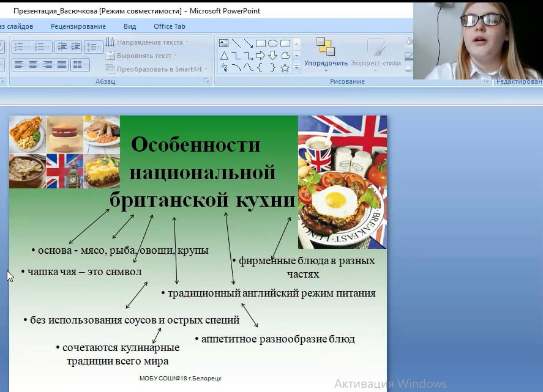
Task: Select the five-point star shape
Action: [285, 68]
